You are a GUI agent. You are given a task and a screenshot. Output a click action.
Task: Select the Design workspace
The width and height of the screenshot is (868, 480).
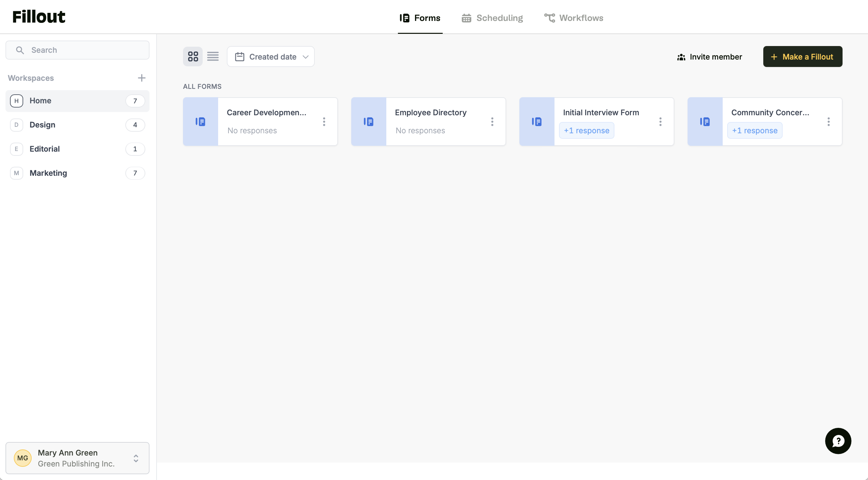point(78,125)
